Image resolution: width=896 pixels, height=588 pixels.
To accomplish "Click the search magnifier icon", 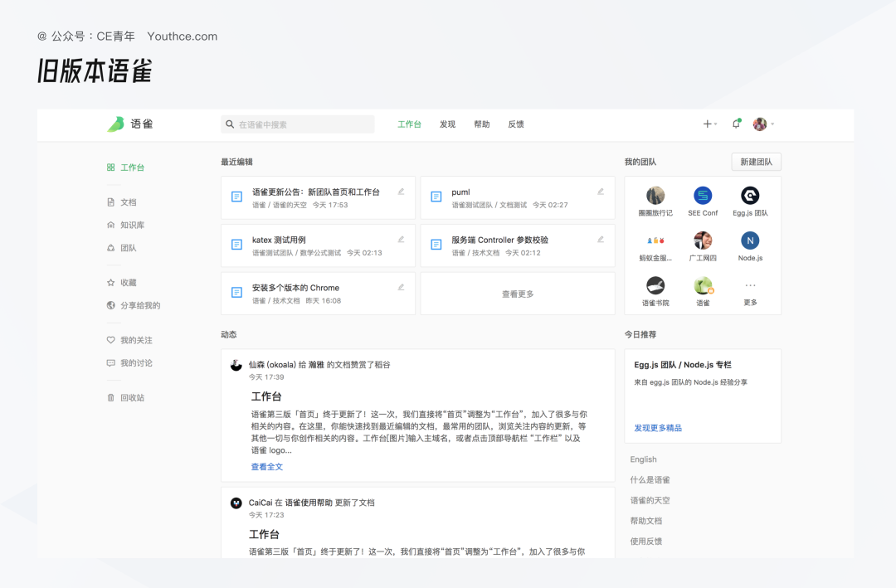I will pyautogui.click(x=230, y=124).
